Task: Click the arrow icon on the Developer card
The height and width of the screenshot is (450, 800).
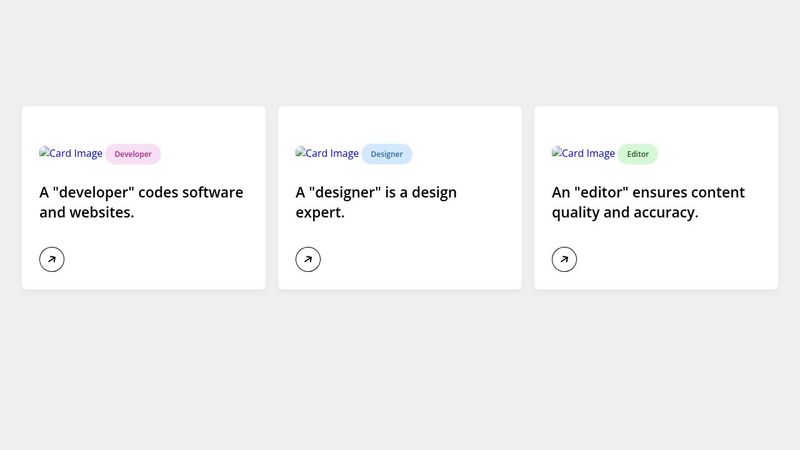Action: click(52, 259)
